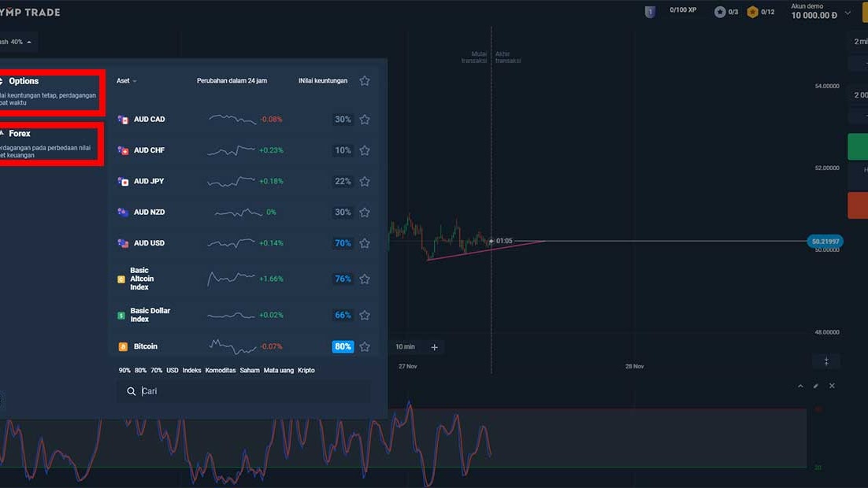Filter assets by 70% payout
Screen dimensions: 868x488
click(x=157, y=370)
